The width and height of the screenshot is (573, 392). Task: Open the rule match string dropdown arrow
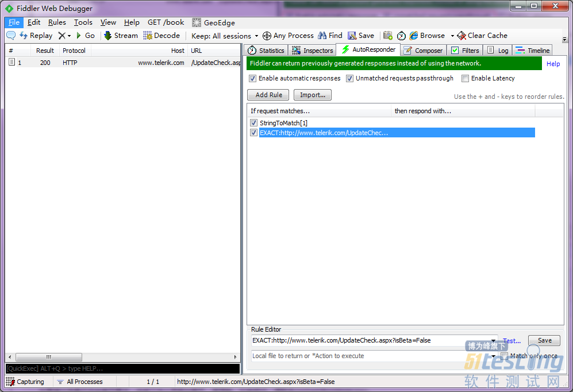click(493, 340)
